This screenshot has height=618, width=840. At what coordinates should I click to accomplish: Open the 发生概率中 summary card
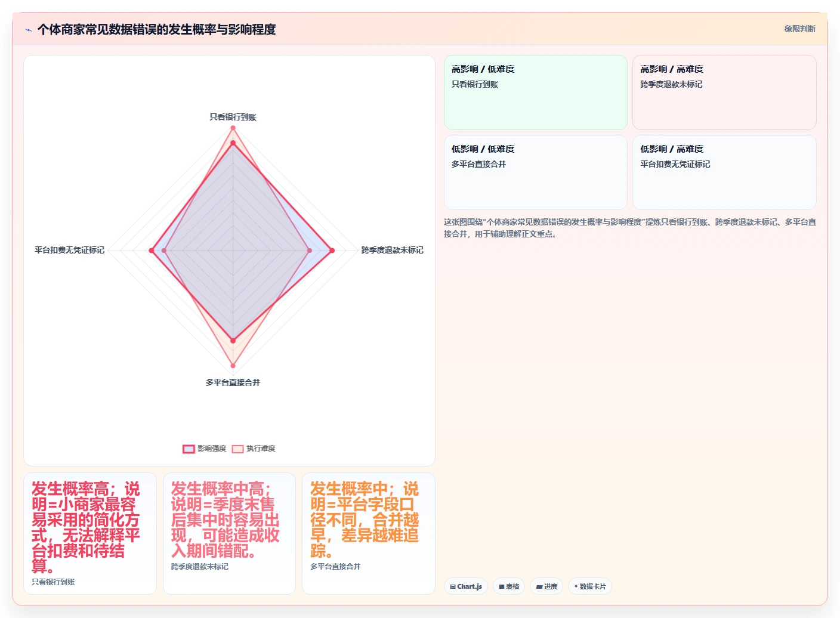click(x=369, y=534)
